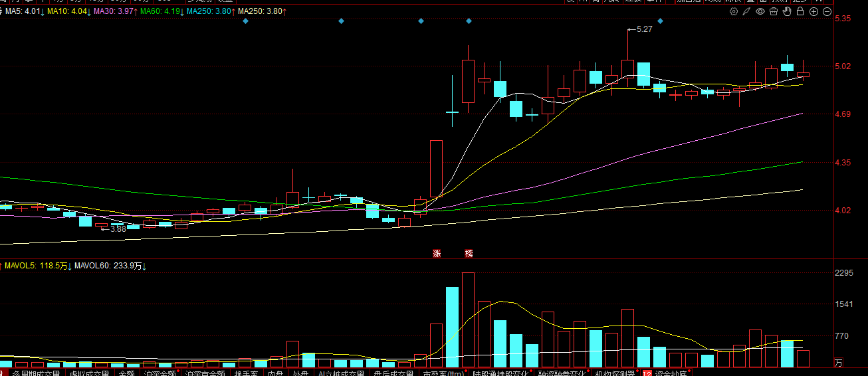
Task: Click the MA60: 4.19 indicator label
Action: (163, 12)
